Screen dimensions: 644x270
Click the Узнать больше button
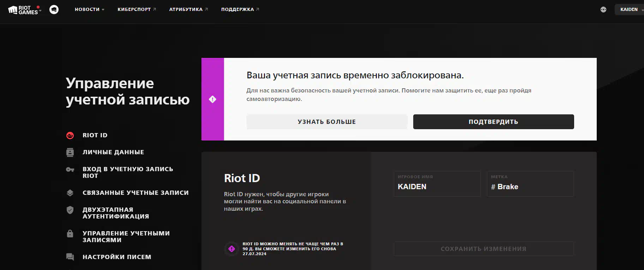[327, 122]
